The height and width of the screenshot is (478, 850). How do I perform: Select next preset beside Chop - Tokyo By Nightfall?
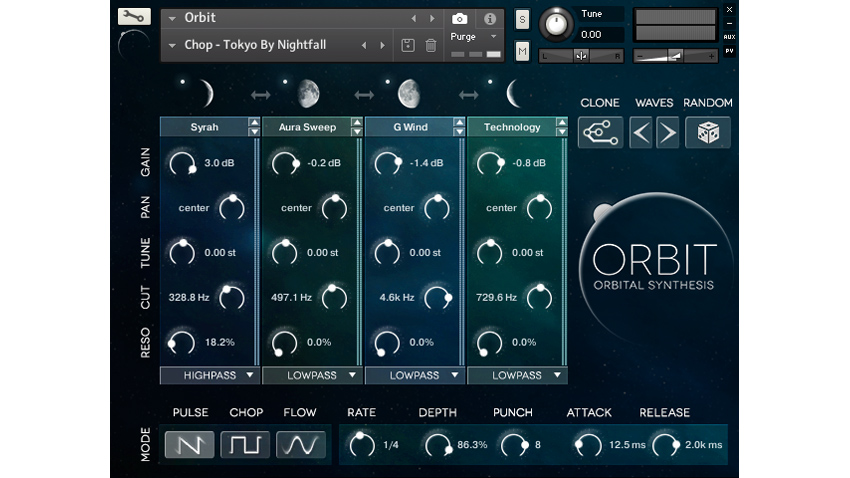[382, 46]
